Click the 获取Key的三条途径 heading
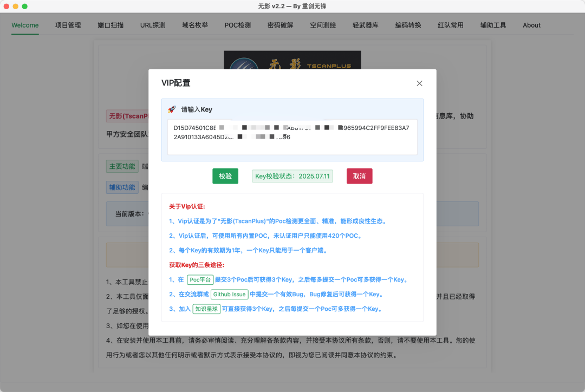This screenshot has height=392, width=585. coord(197,265)
